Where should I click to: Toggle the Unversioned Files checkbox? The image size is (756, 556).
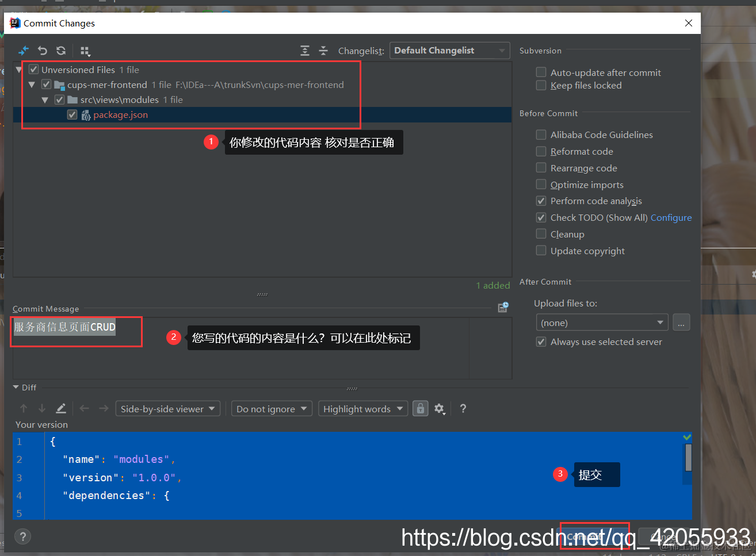click(x=33, y=70)
